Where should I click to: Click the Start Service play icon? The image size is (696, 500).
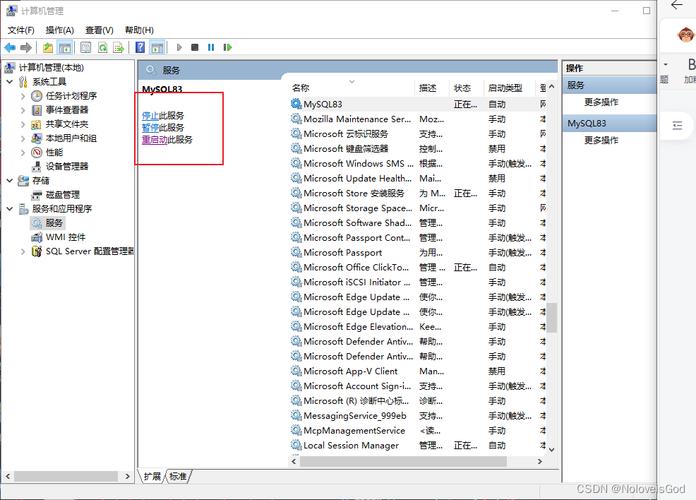point(179,47)
